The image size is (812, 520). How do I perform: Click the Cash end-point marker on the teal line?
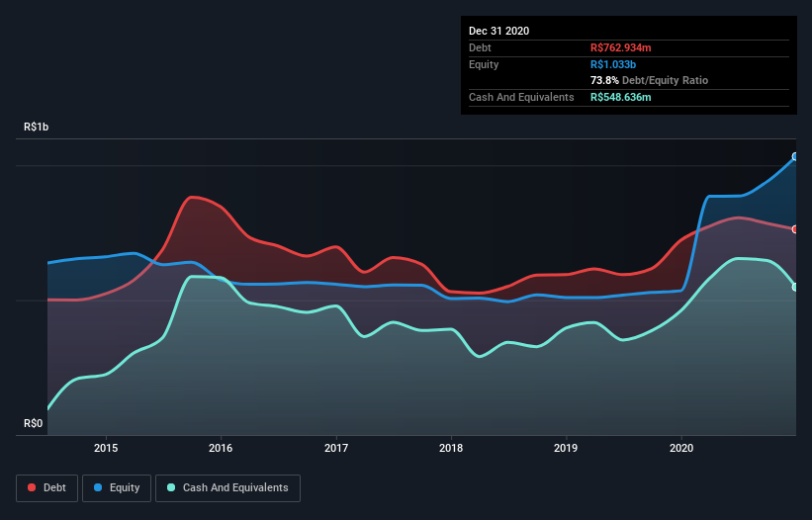pos(795,287)
